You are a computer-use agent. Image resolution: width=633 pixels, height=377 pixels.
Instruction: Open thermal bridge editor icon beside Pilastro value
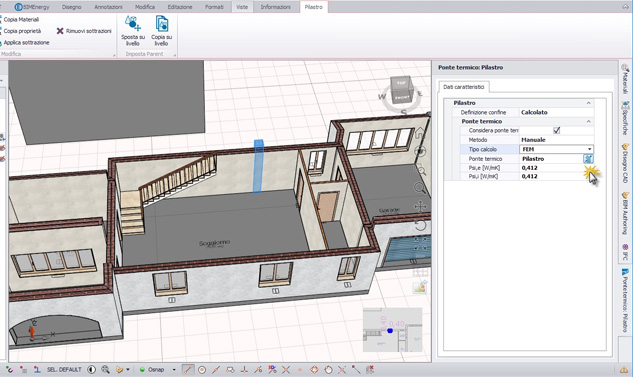tap(588, 159)
